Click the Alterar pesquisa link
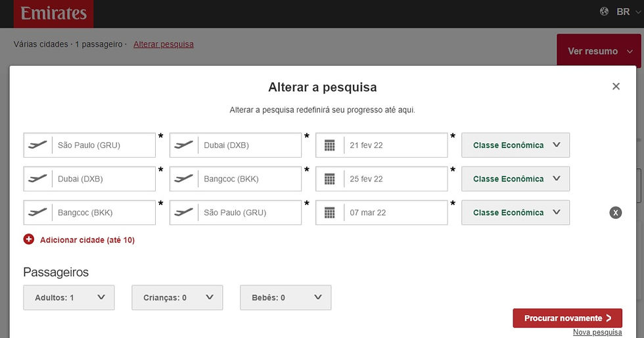The image size is (644, 338). click(x=164, y=44)
